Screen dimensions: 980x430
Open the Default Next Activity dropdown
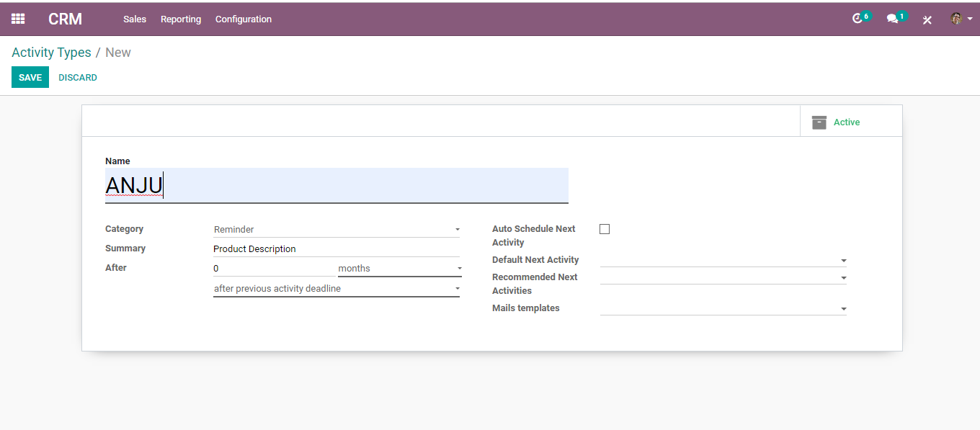723,260
